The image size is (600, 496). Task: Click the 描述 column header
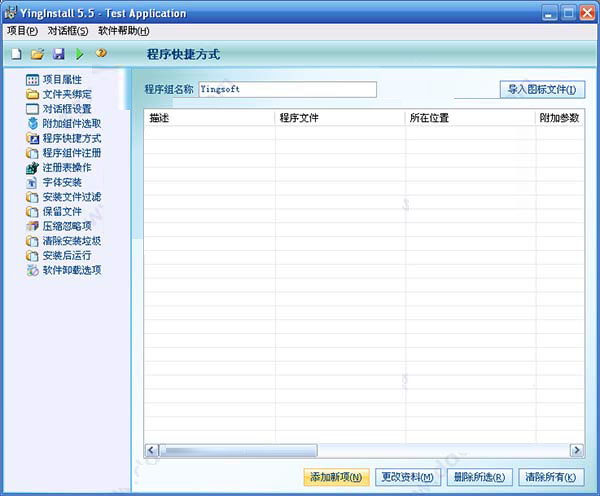point(209,117)
